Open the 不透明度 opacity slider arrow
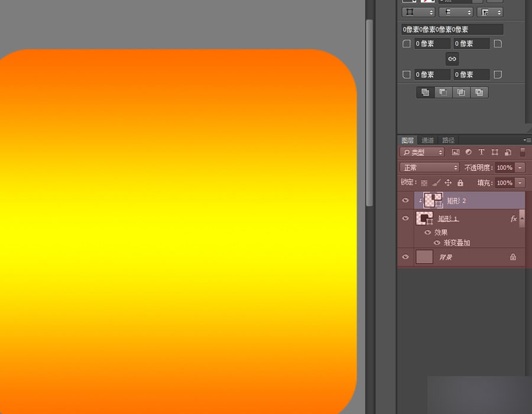The height and width of the screenshot is (414, 532). click(520, 167)
